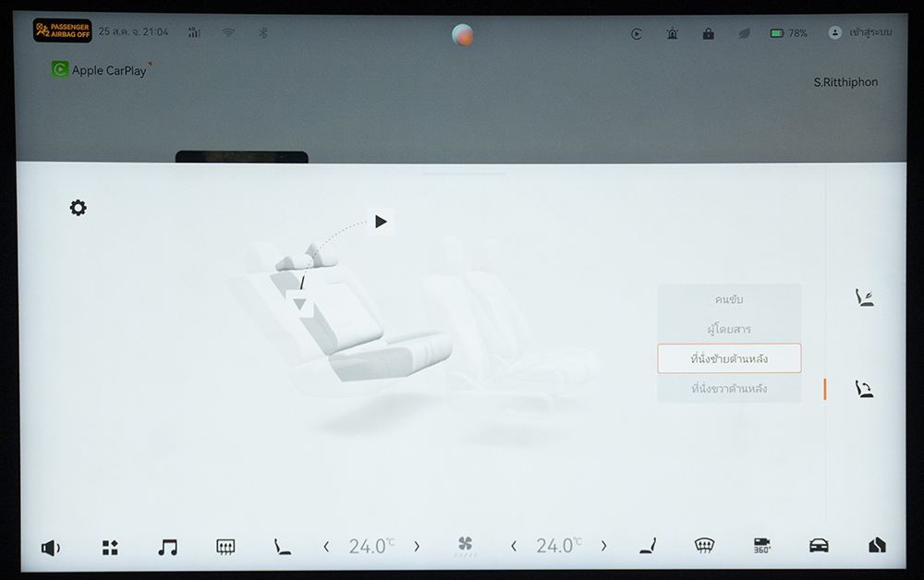Viewport: 924px width, 580px height.
Task: Open the 360° camera view
Action: (x=762, y=546)
